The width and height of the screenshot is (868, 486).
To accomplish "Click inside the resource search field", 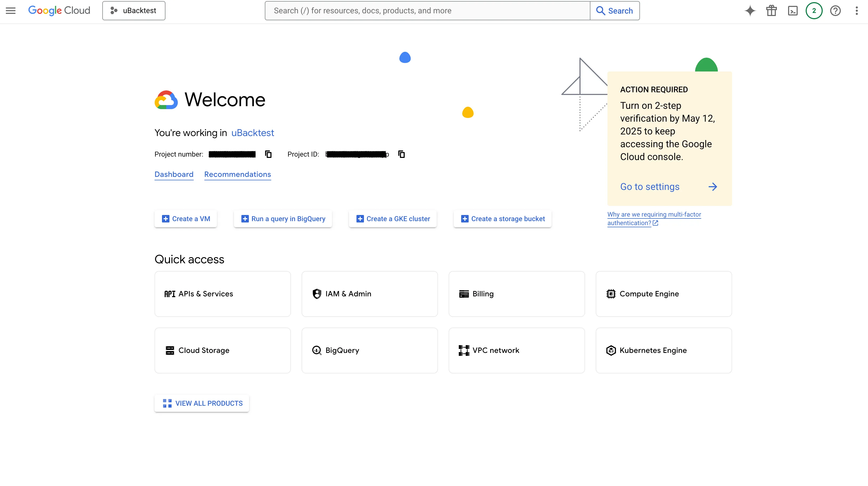I will click(x=404, y=10).
